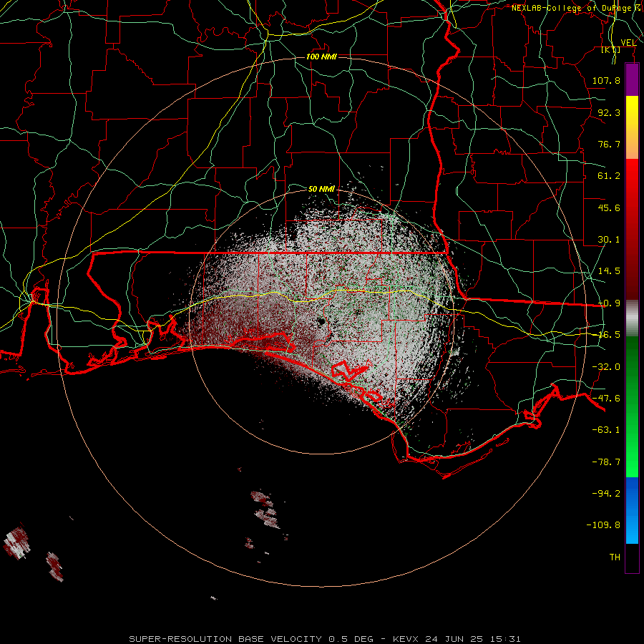Viewport: 644px width, 644px height.
Task: Click the 92.3 velocity scale value
Action: [609, 112]
